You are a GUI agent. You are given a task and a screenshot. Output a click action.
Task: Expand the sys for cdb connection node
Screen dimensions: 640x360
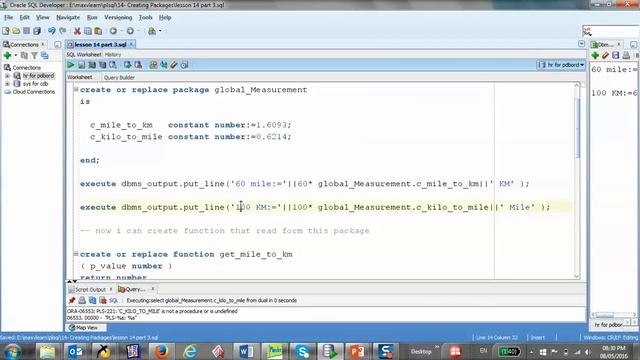[x=7, y=84]
